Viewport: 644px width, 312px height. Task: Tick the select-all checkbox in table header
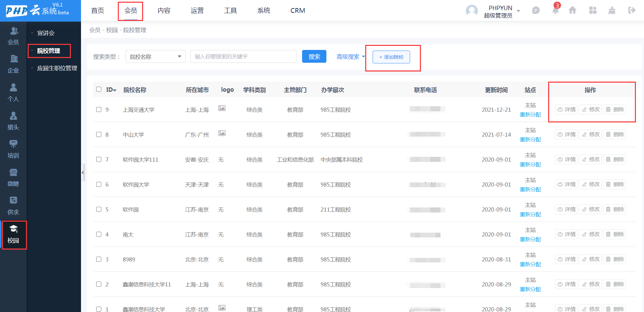pyautogui.click(x=99, y=89)
